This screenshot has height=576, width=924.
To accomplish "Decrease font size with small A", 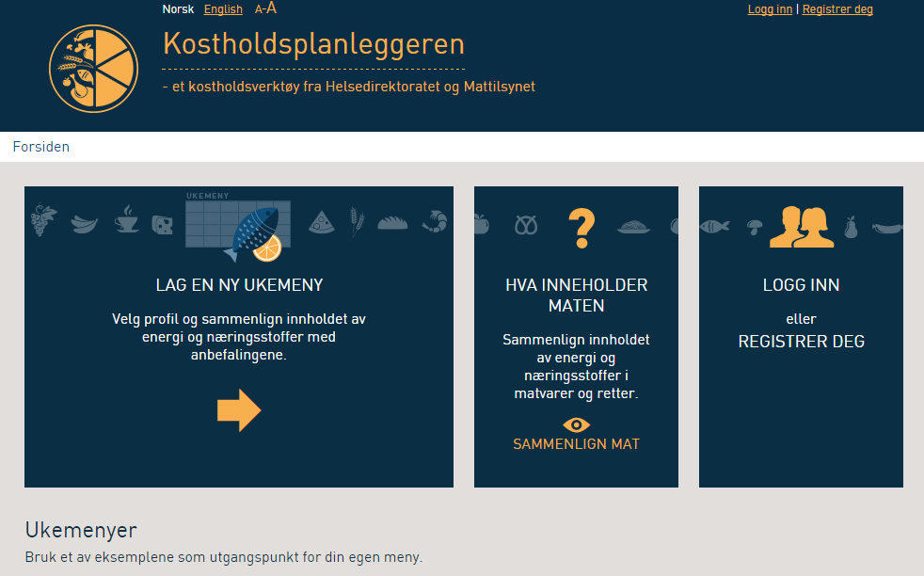I will click(x=258, y=10).
